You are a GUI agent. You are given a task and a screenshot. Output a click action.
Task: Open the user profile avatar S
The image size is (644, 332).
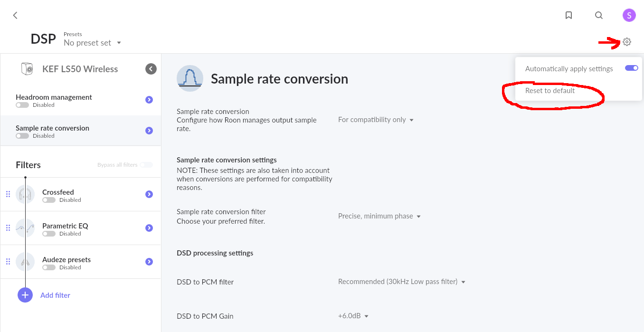tap(629, 15)
